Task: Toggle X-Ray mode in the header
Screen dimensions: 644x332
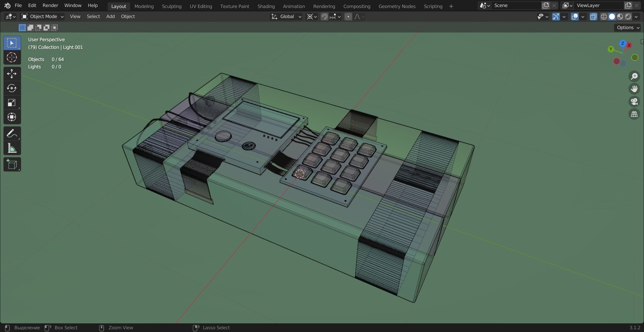Action: 593,16
